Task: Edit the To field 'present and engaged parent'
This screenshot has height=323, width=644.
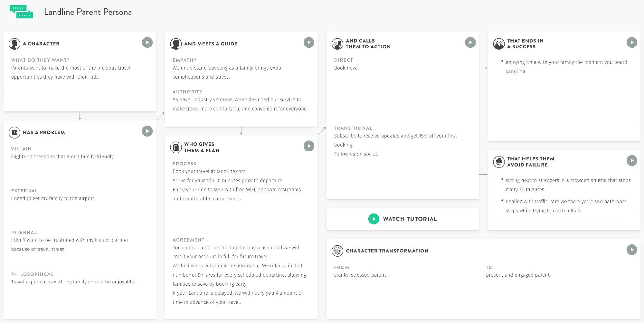Action: click(x=518, y=275)
